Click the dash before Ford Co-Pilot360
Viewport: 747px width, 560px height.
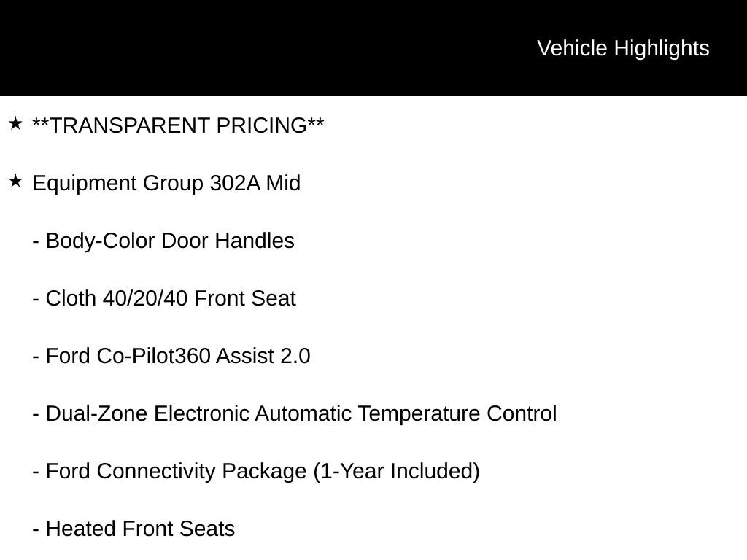coord(36,357)
